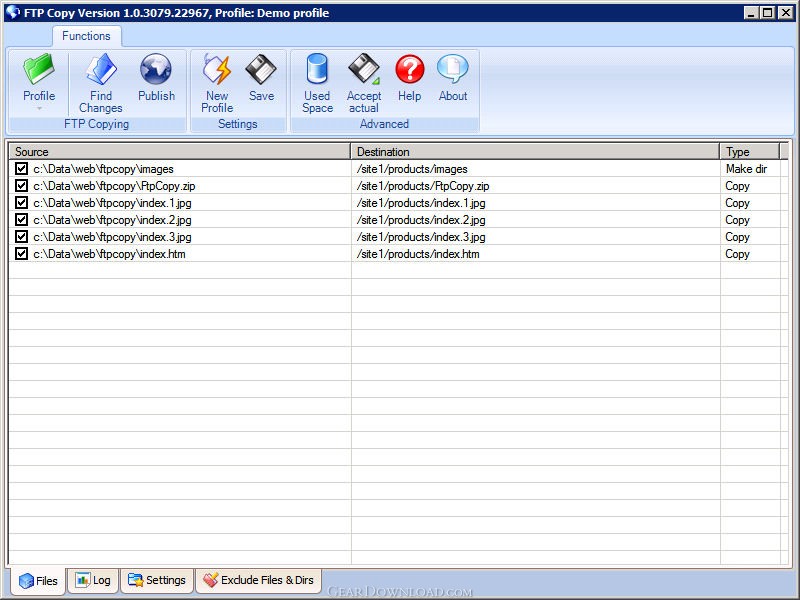Open Help with the red question icon

(410, 69)
